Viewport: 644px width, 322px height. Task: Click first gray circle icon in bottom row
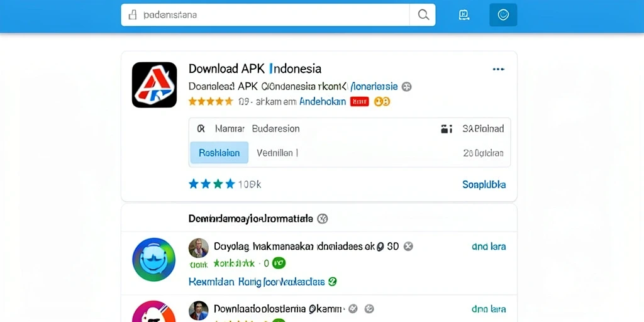[x=353, y=309]
